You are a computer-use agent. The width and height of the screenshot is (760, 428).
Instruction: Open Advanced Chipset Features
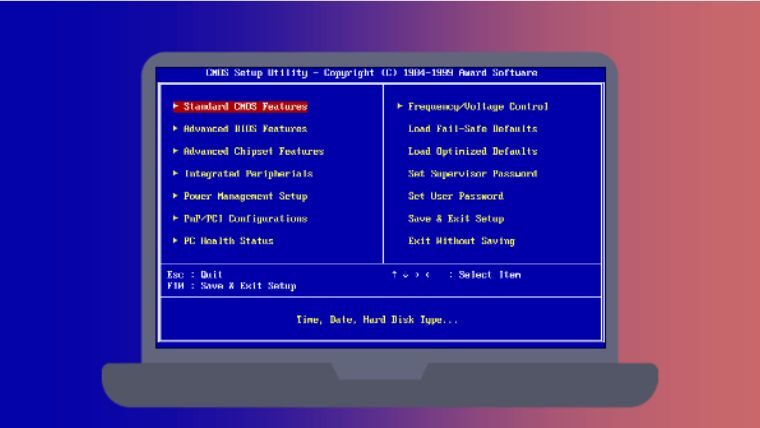click(x=253, y=151)
